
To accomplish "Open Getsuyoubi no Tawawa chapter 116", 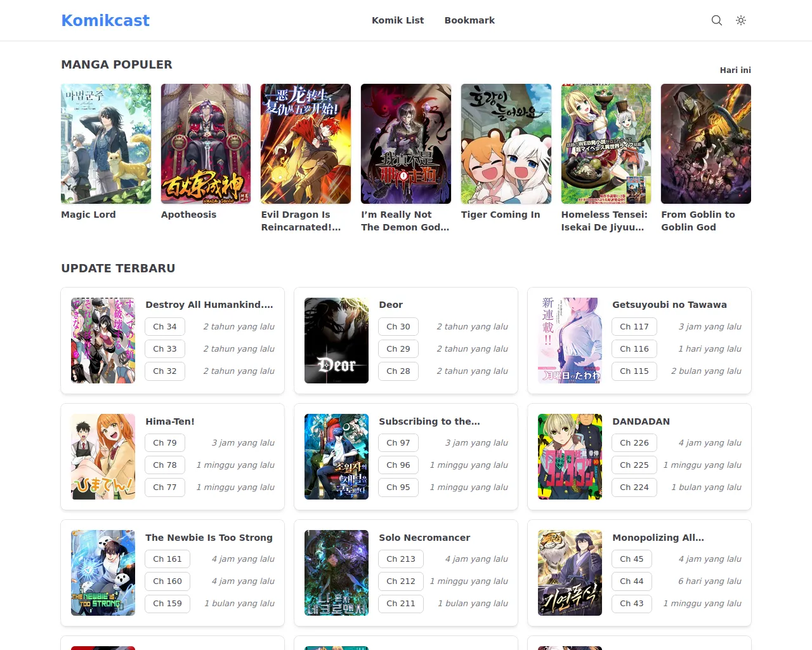I will pyautogui.click(x=634, y=349).
